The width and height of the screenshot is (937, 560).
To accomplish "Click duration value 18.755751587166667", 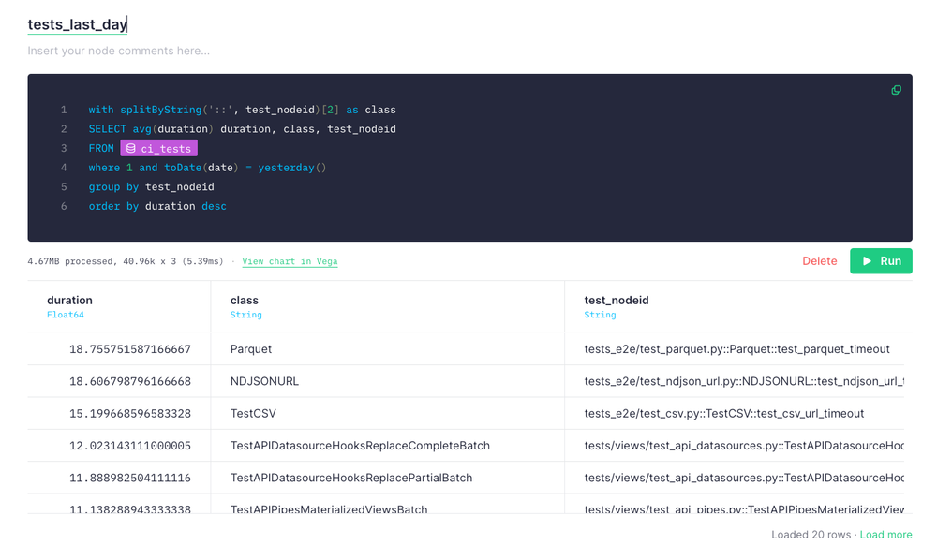I will pos(129,349).
